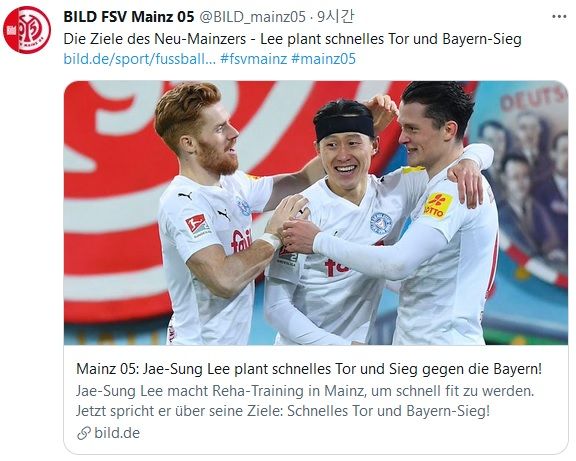Open the #mainz05 hashtag

point(323,59)
